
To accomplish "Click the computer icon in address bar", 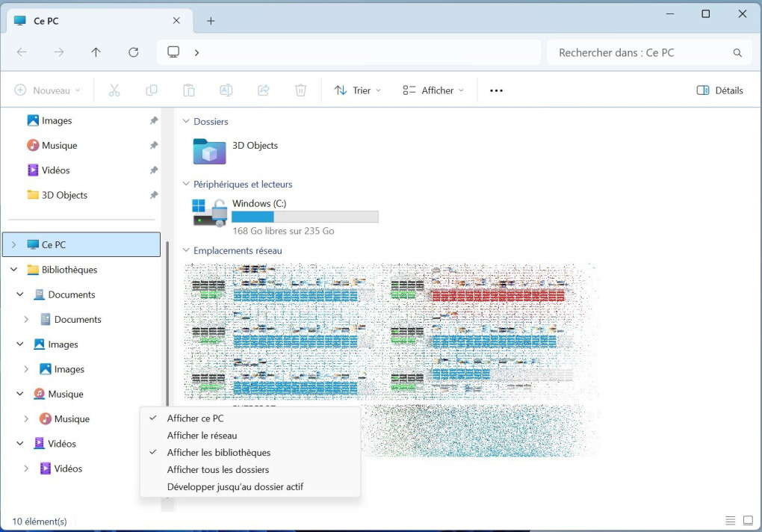I will tap(173, 52).
